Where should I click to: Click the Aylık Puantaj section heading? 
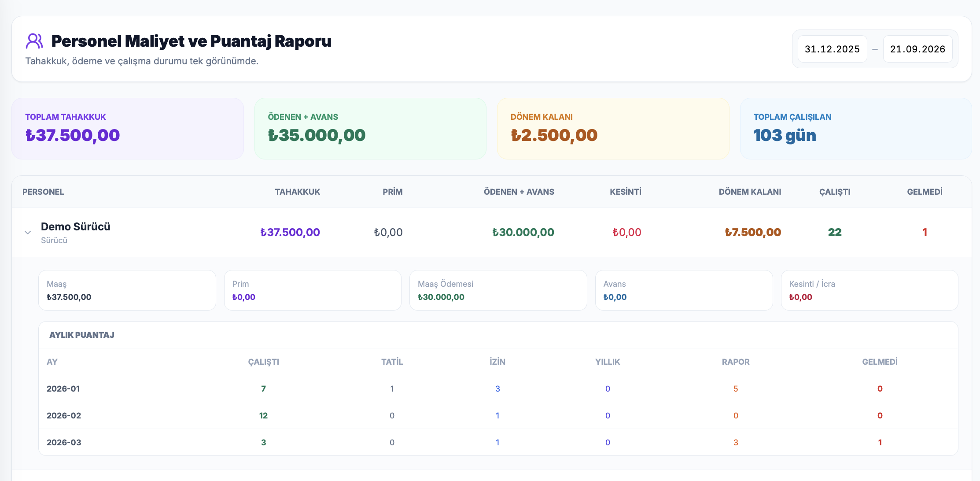click(82, 335)
